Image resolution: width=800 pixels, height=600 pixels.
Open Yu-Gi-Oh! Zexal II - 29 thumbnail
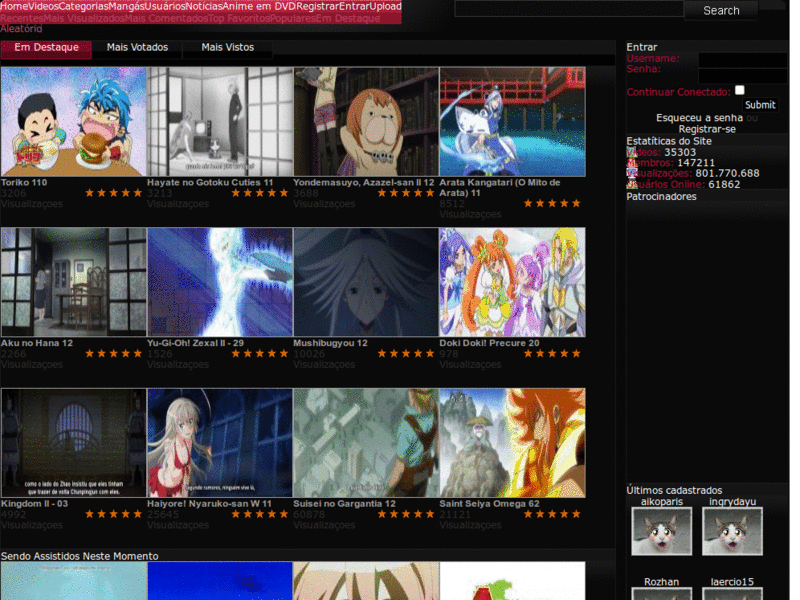click(220, 282)
